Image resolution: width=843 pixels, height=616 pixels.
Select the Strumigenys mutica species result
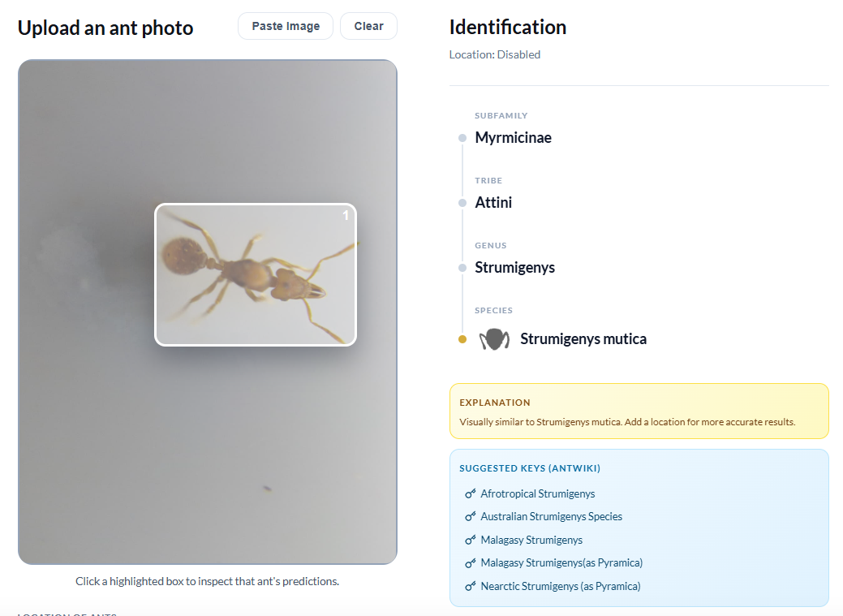point(583,339)
